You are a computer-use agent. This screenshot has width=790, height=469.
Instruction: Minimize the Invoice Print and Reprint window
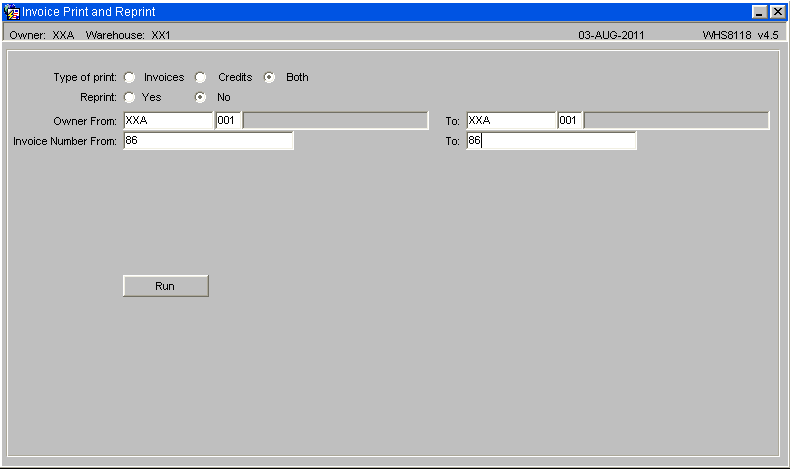[x=759, y=12]
